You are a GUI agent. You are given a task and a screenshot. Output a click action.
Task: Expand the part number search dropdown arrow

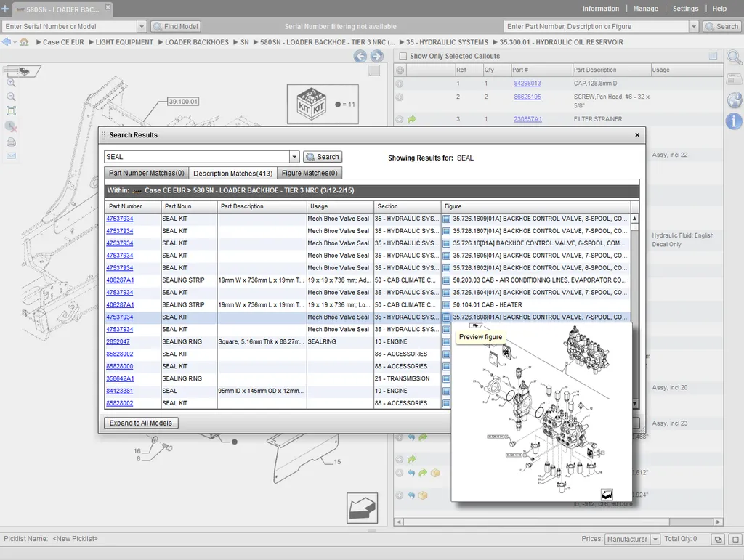coord(694,27)
